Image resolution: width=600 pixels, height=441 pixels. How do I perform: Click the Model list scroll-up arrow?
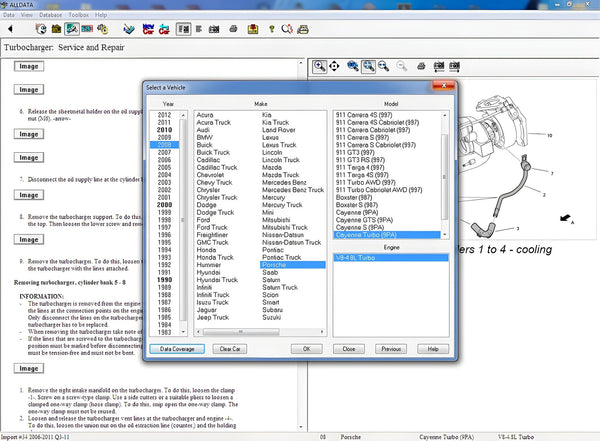[x=445, y=115]
